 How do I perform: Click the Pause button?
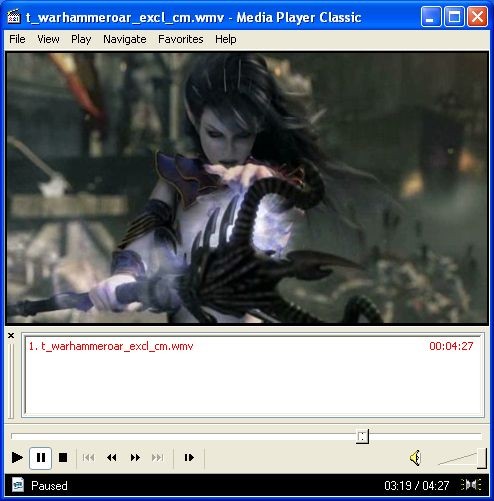[40, 458]
